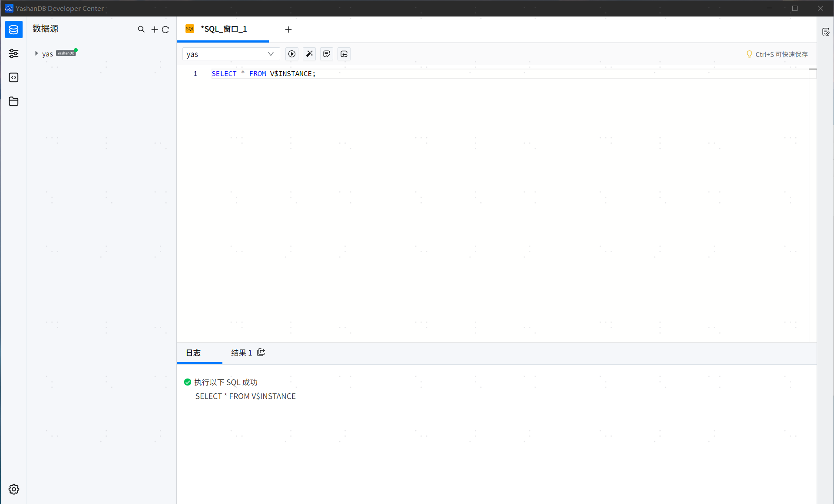The image size is (834, 504).
Task: Minimize the YashanDB Developer Center window
Action: [770, 8]
